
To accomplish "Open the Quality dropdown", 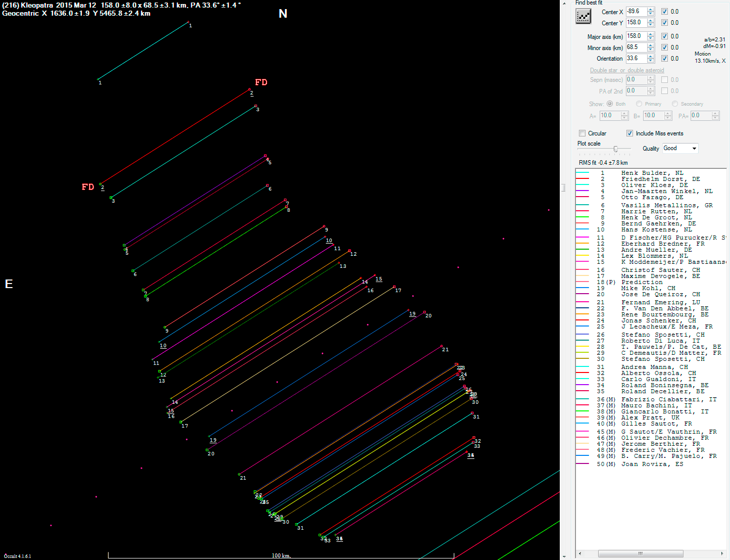I will (x=694, y=148).
